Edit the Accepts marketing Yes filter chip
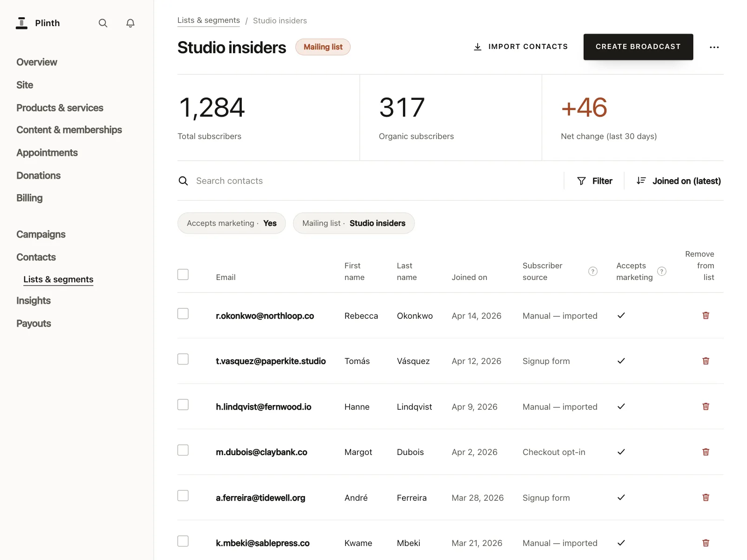This screenshot has width=747, height=560. point(232,223)
